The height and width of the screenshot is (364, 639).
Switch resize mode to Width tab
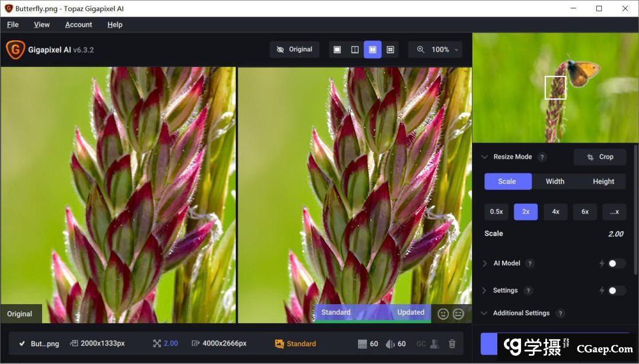click(555, 181)
